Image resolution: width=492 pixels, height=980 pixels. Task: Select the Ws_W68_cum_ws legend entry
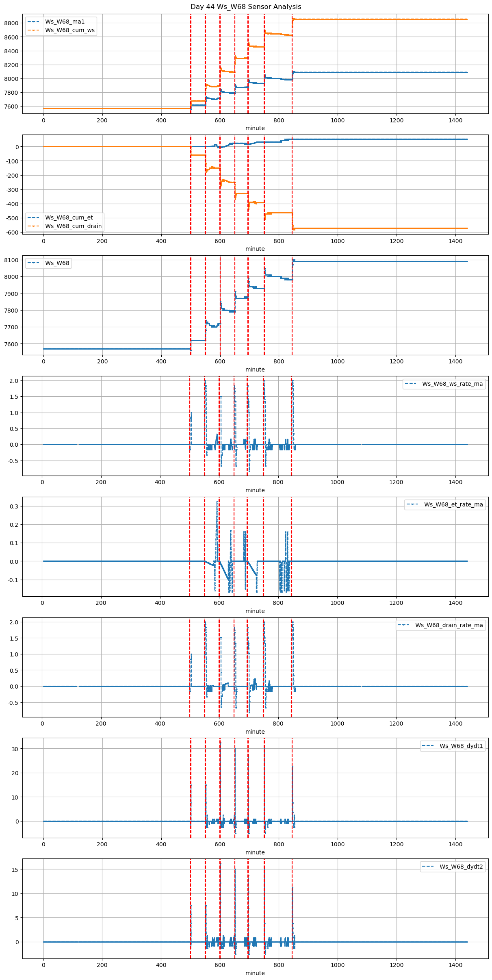click(70, 30)
